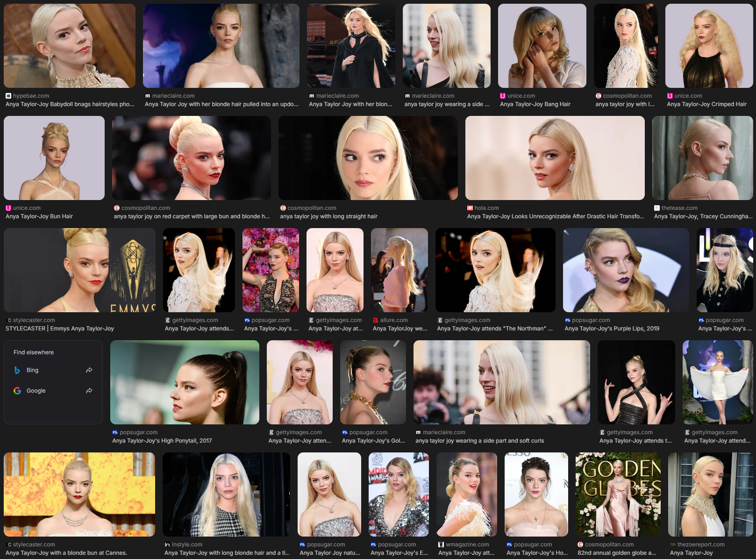This screenshot has width=756, height=559.
Task: Open the hypebae Babydoll bangs image thumbnail
Action: click(x=70, y=46)
